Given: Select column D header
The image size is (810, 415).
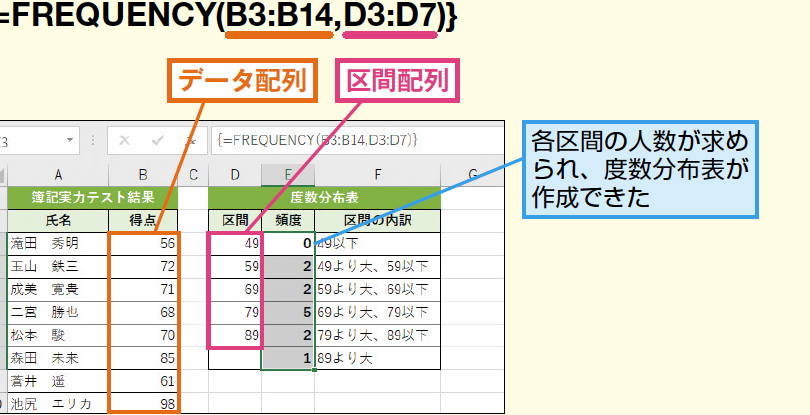Looking at the screenshot, I should pos(235,175).
